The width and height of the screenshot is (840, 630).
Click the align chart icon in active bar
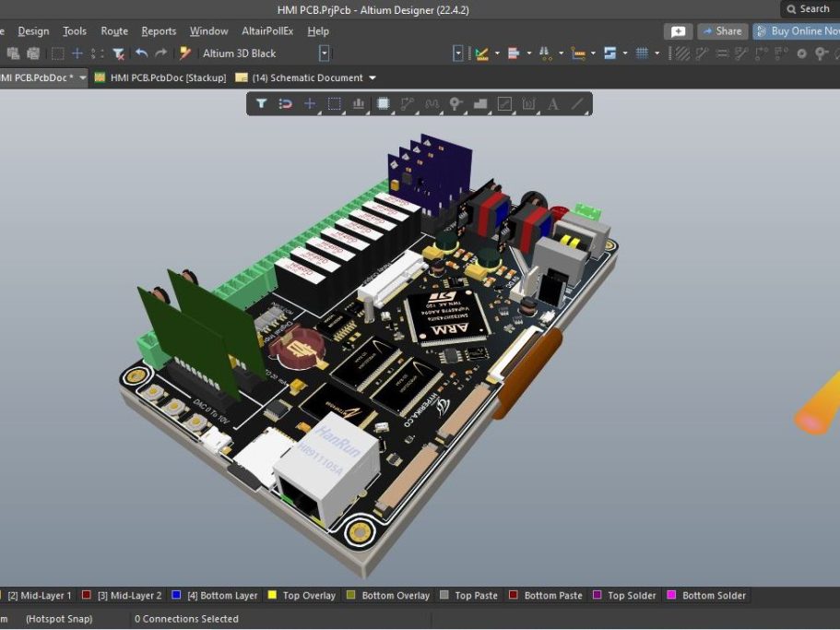tap(359, 103)
